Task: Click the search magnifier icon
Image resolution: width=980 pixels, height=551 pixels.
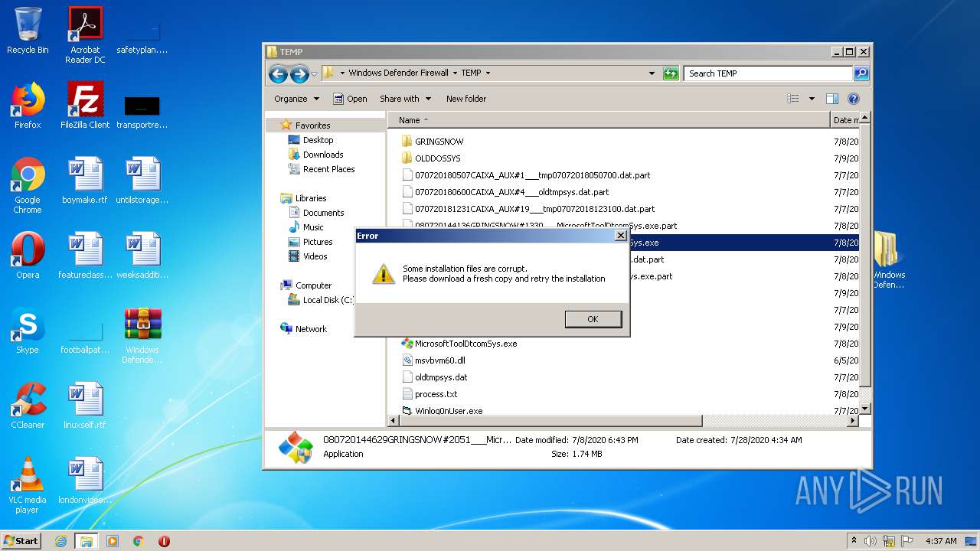Action: (x=861, y=73)
